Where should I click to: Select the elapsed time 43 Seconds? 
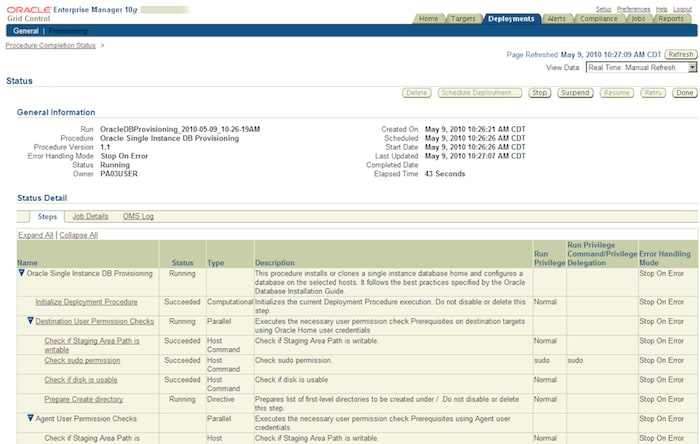(x=445, y=174)
